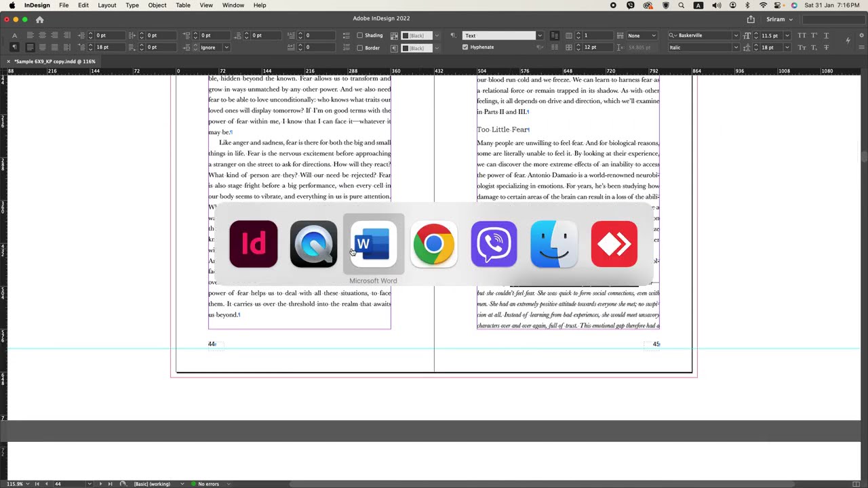This screenshot has width=868, height=488.
Task: Click the All Caps (TT) icon
Action: (x=802, y=35)
